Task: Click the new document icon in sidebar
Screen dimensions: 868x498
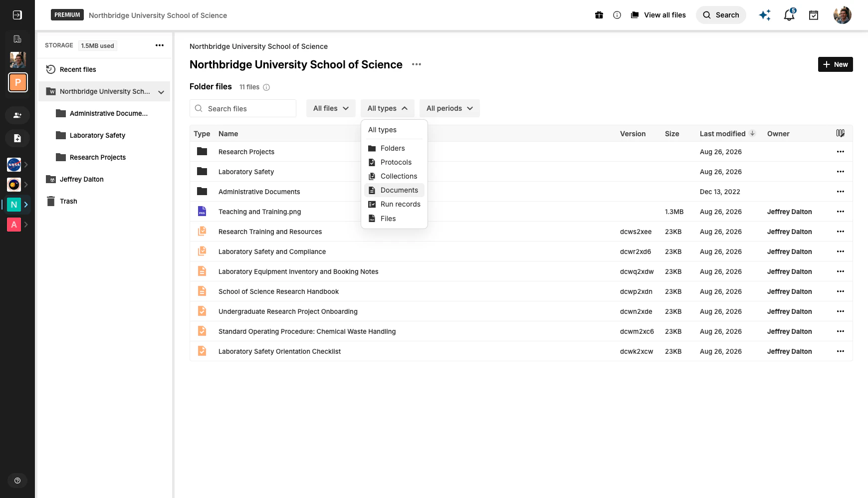Action: coord(17,138)
